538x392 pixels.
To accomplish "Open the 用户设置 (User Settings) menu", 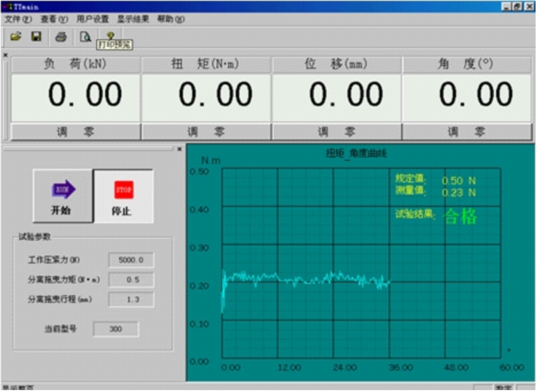I will pos(92,19).
